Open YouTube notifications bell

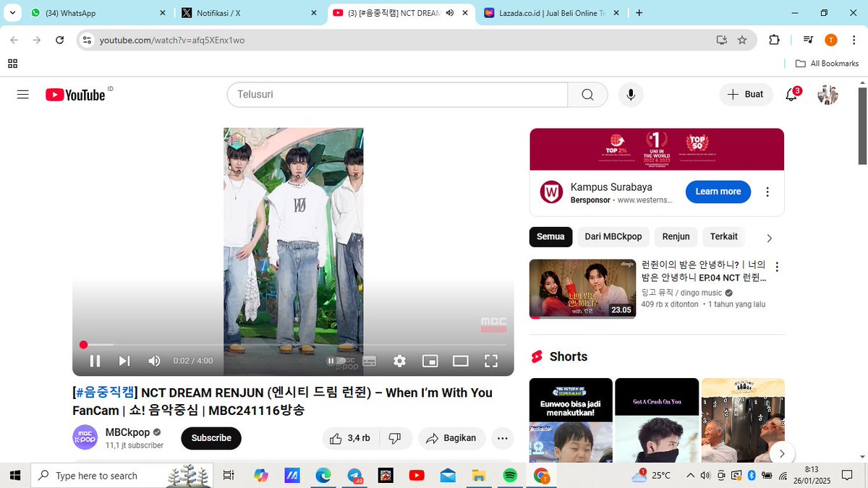[x=791, y=95]
